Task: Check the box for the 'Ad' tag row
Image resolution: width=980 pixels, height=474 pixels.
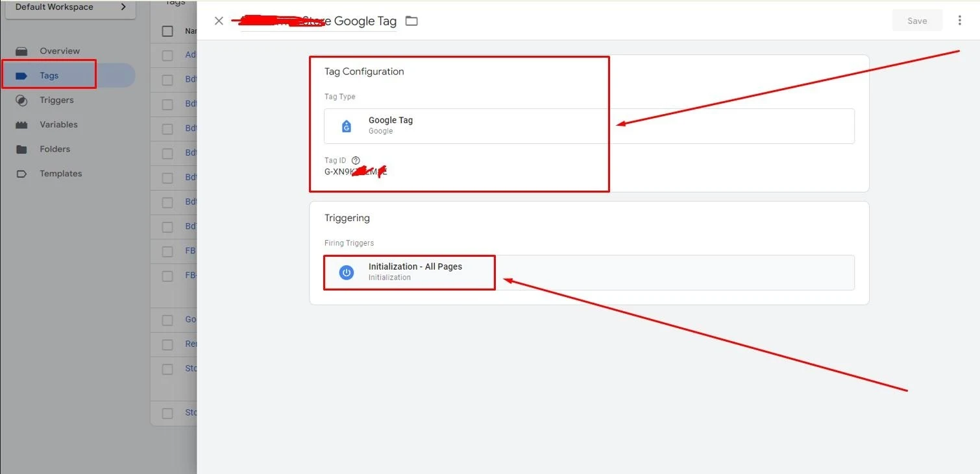Action: 167,55
